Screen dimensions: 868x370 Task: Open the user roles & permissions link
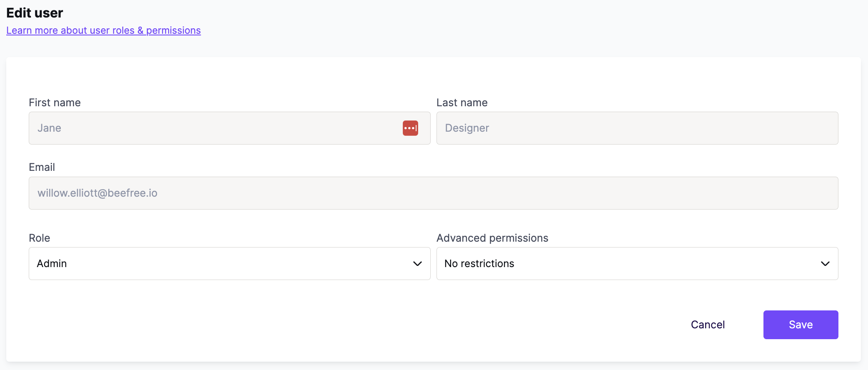[x=103, y=30]
